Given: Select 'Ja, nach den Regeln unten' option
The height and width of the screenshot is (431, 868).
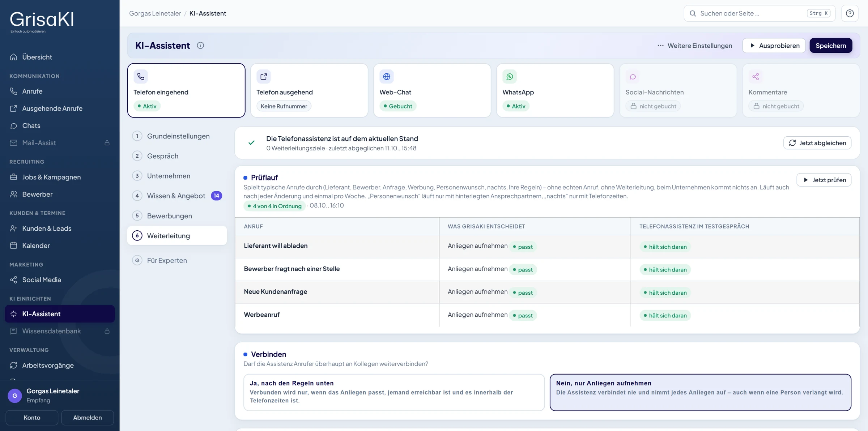Looking at the screenshot, I should tap(394, 392).
